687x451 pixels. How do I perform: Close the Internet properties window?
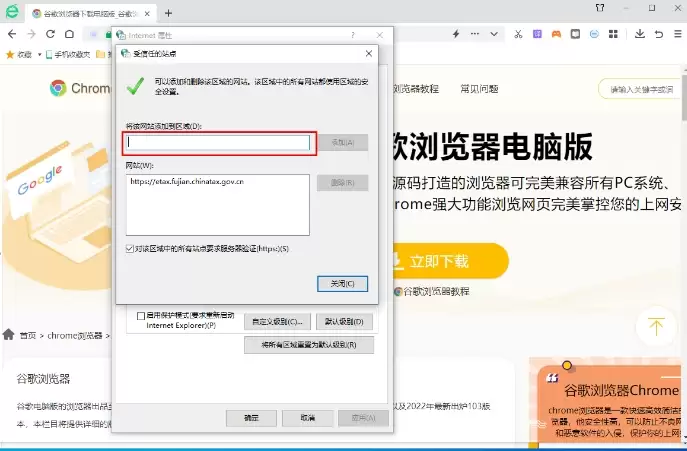tap(380, 35)
